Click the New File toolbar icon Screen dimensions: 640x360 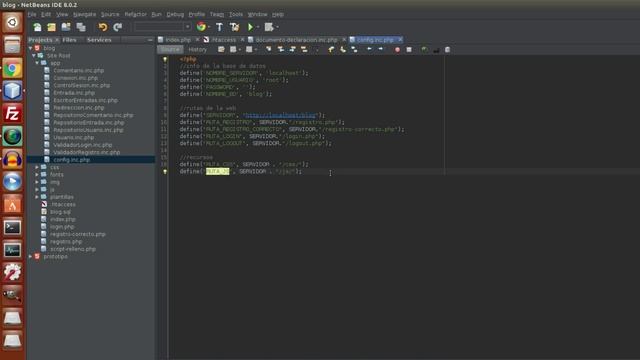[x=37, y=27]
